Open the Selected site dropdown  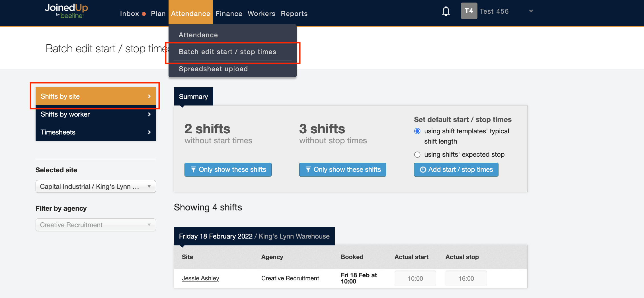(96, 187)
